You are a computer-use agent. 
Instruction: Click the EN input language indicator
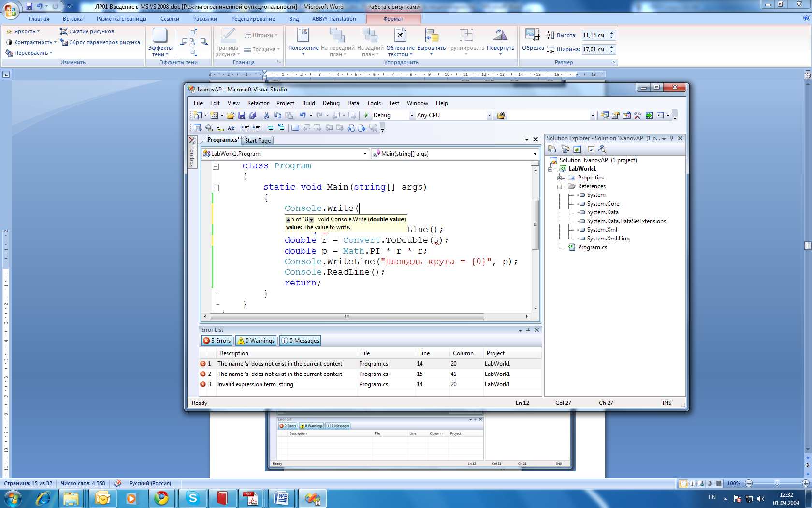point(712,497)
